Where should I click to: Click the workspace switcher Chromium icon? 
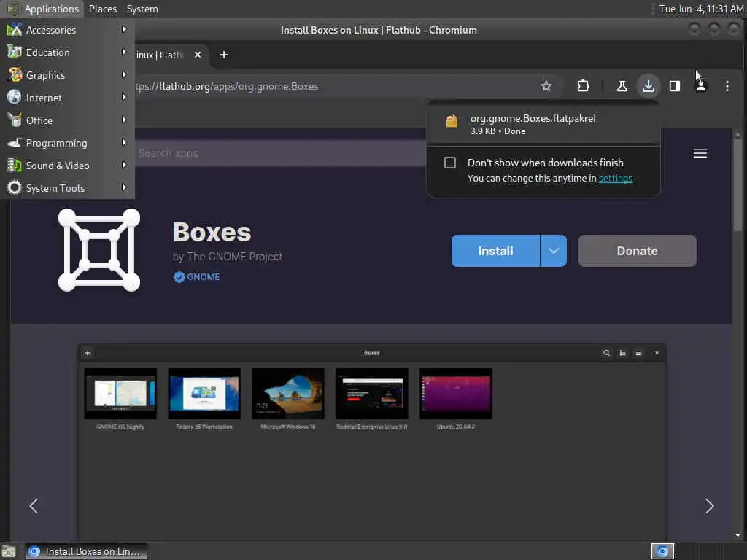pyautogui.click(x=662, y=551)
